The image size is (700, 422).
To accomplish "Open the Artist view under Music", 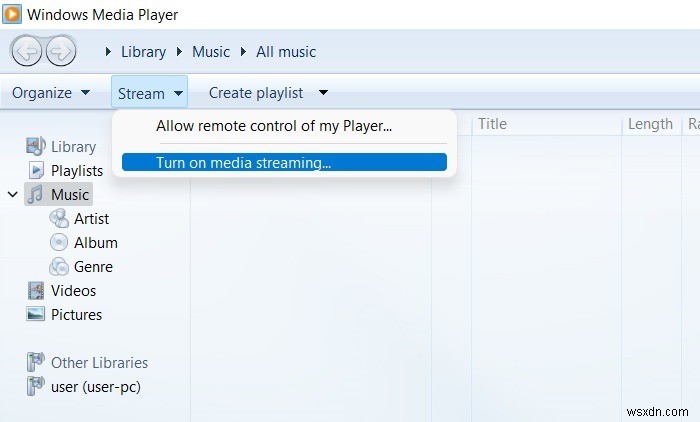I will pyautogui.click(x=92, y=219).
